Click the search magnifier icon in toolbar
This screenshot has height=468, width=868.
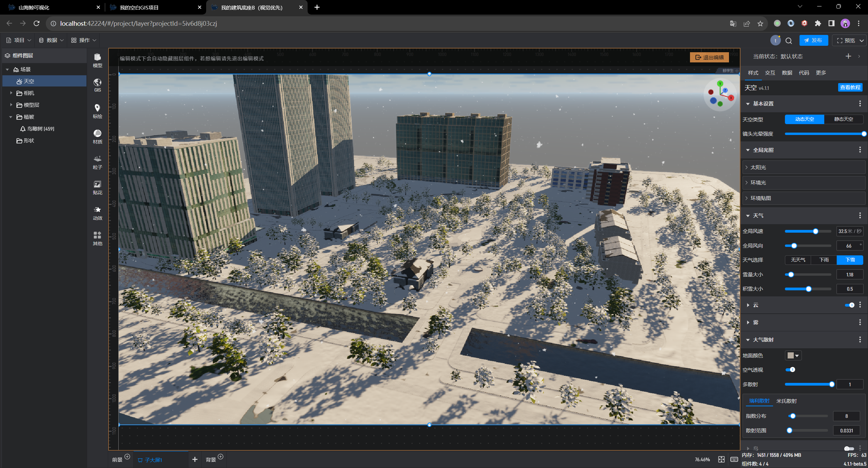[789, 41]
